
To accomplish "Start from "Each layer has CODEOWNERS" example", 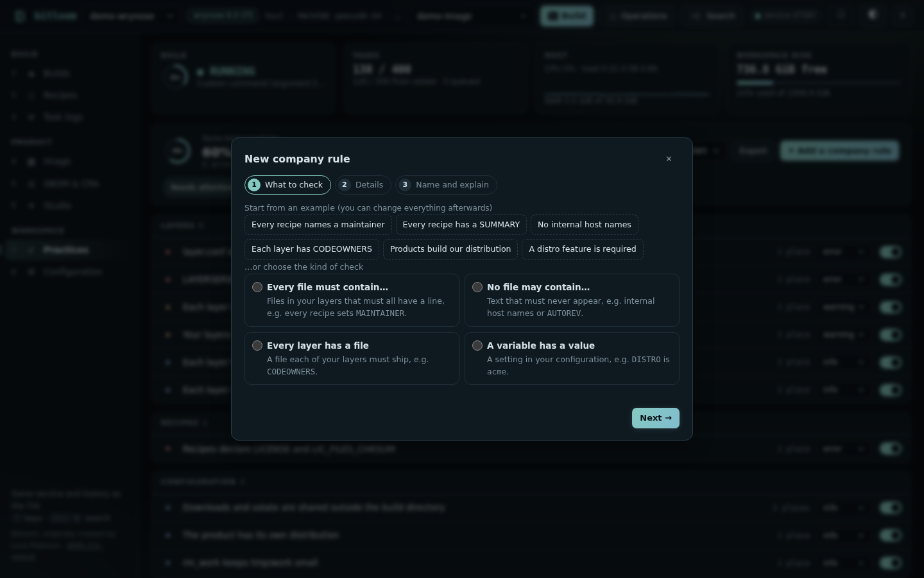I will tap(312, 249).
